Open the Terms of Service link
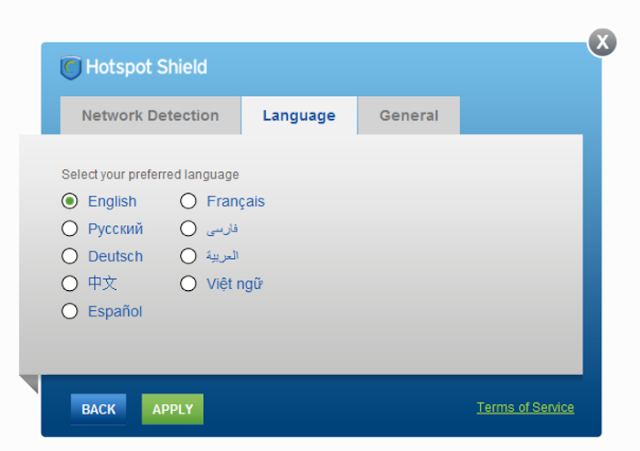 [525, 407]
